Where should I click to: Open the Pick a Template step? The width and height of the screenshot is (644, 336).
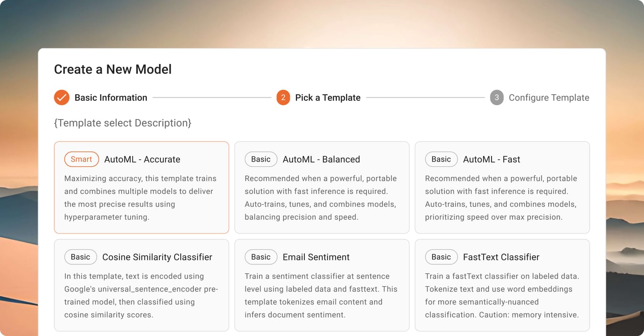click(x=327, y=97)
